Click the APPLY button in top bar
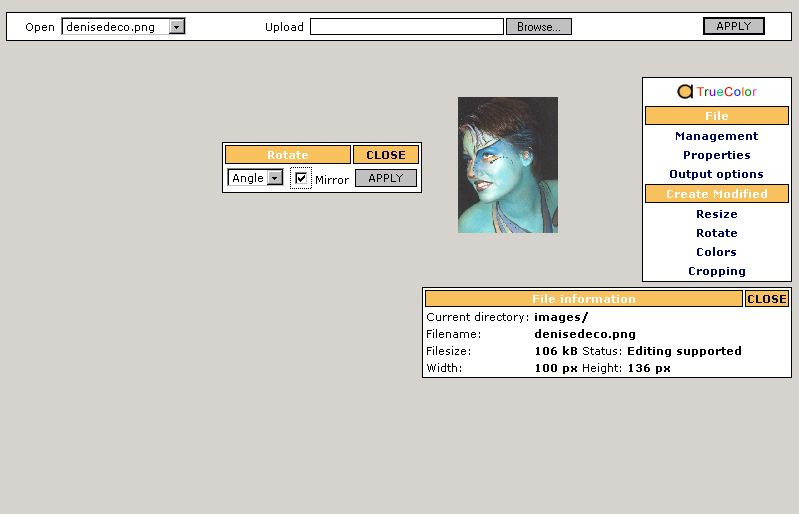 point(733,26)
